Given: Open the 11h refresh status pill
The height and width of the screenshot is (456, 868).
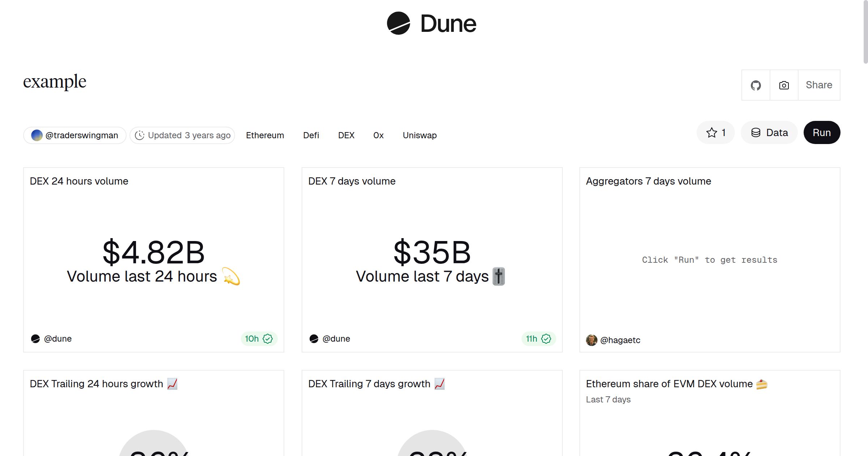Looking at the screenshot, I should (x=538, y=338).
